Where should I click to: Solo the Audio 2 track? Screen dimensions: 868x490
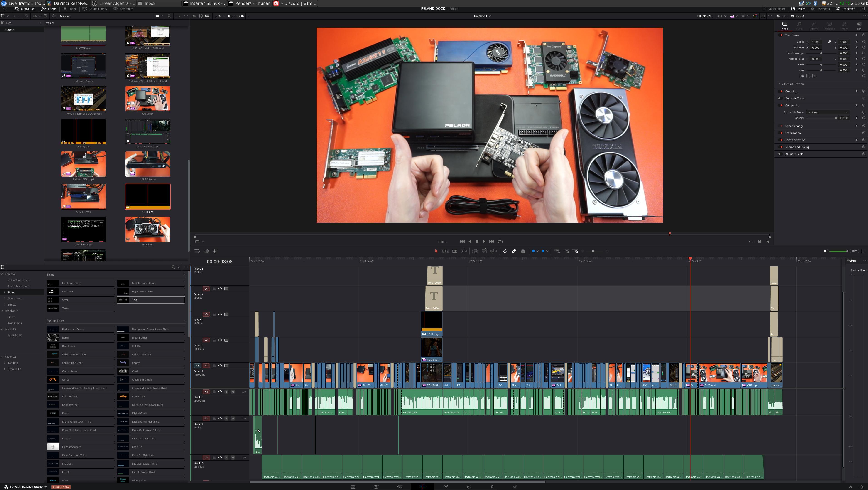226,418
